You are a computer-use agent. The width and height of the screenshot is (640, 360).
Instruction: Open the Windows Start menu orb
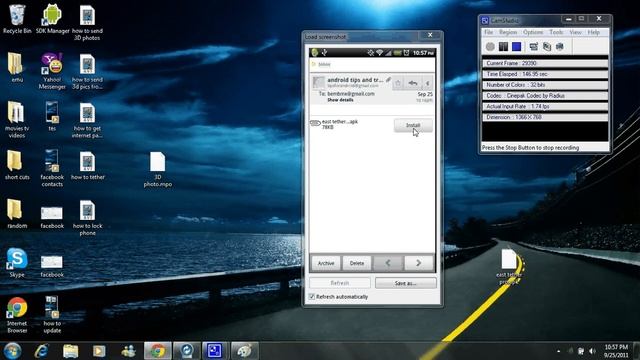click(x=13, y=351)
